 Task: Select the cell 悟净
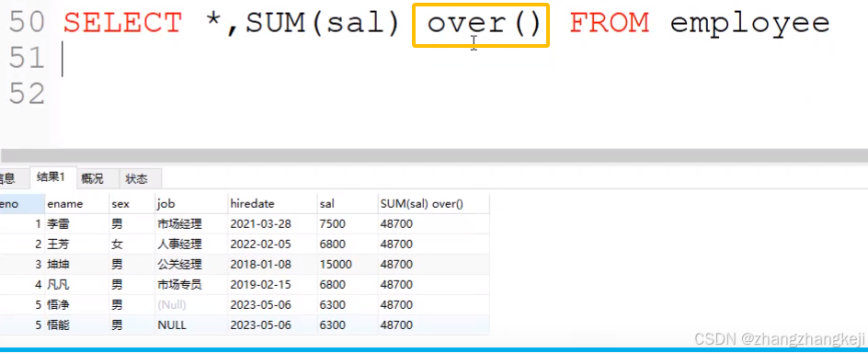[x=77, y=305]
